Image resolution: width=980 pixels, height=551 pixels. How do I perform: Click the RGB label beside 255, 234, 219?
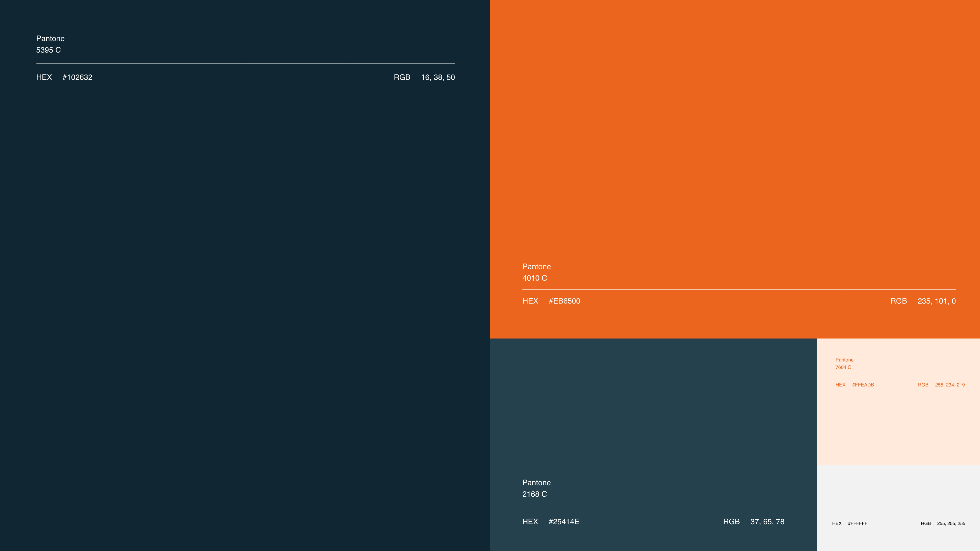pos(923,385)
